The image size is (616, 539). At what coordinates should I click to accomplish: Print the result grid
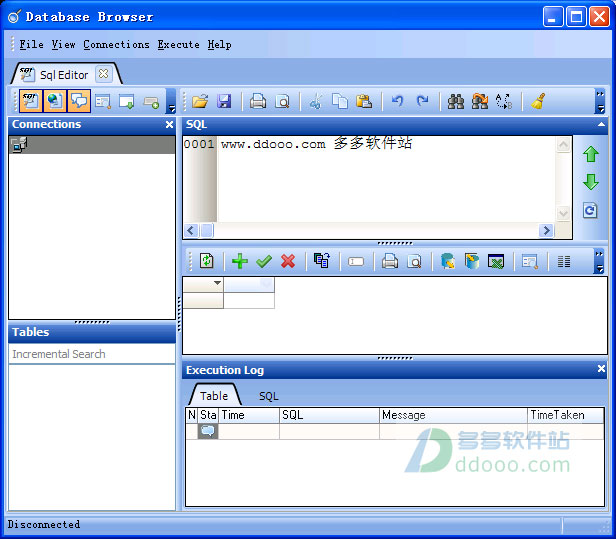(x=390, y=261)
